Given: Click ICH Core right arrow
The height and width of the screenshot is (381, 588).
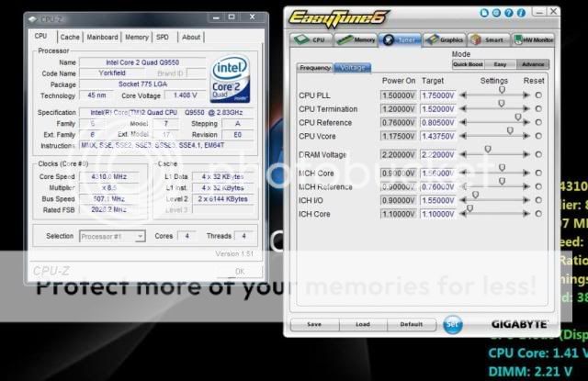Looking at the screenshot, I should (526, 214).
